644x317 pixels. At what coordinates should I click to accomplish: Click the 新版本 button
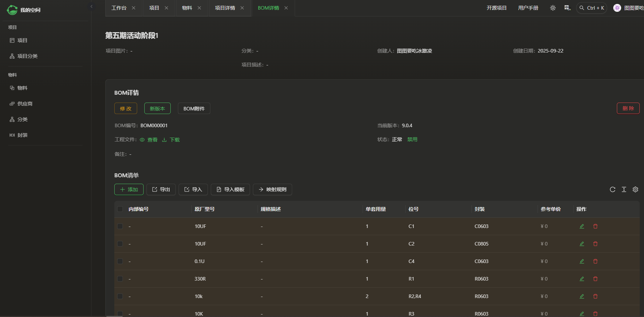click(157, 108)
